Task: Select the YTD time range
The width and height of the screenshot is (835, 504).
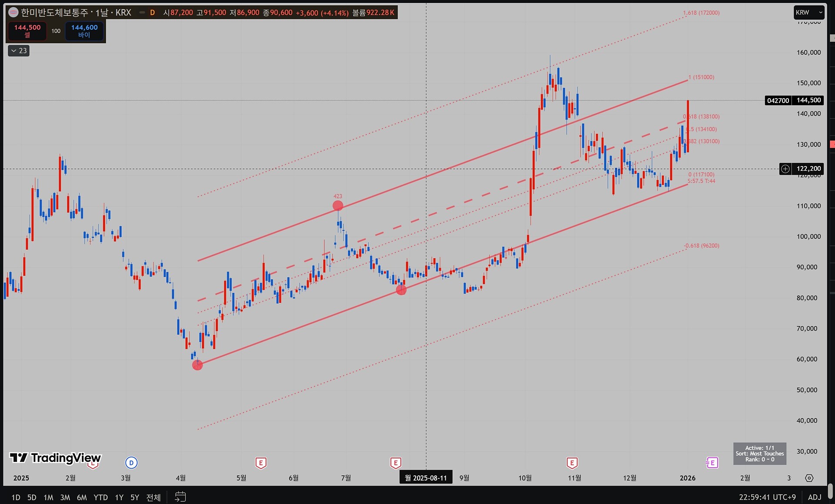Action: tap(100, 497)
